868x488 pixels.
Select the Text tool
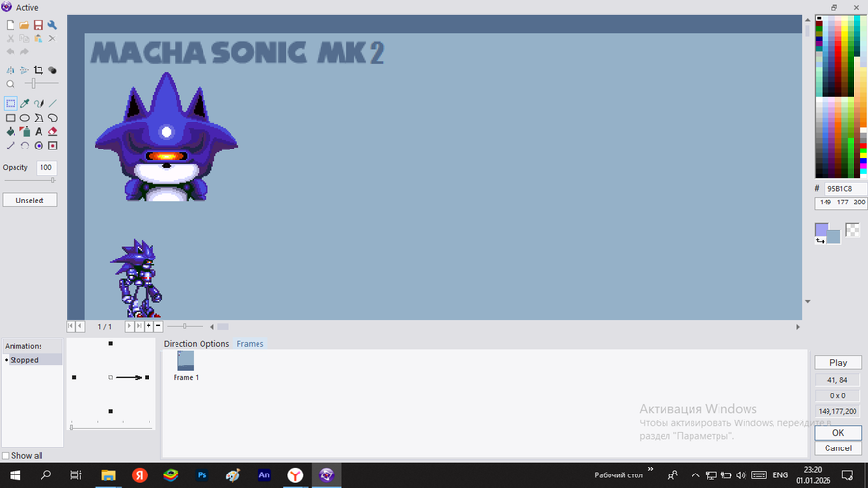point(39,132)
